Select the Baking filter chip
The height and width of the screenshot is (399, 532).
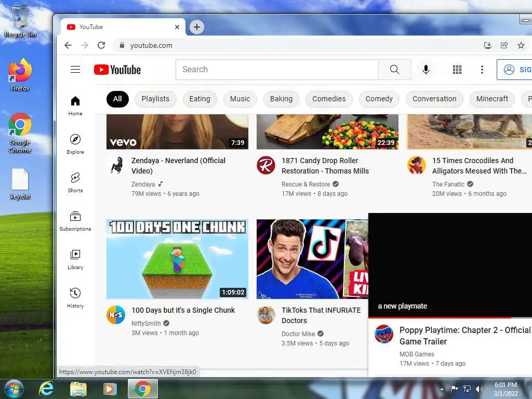pos(281,99)
